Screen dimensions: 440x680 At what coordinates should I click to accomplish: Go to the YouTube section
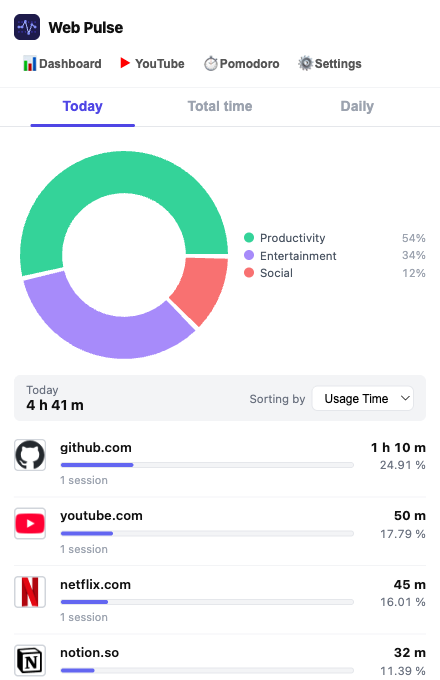pyautogui.click(x=152, y=64)
